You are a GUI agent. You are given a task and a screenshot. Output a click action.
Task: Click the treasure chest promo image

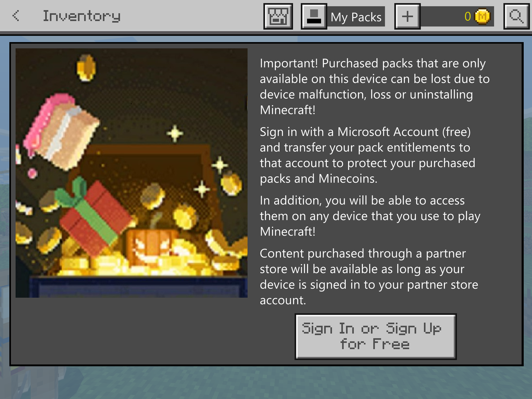(x=131, y=173)
